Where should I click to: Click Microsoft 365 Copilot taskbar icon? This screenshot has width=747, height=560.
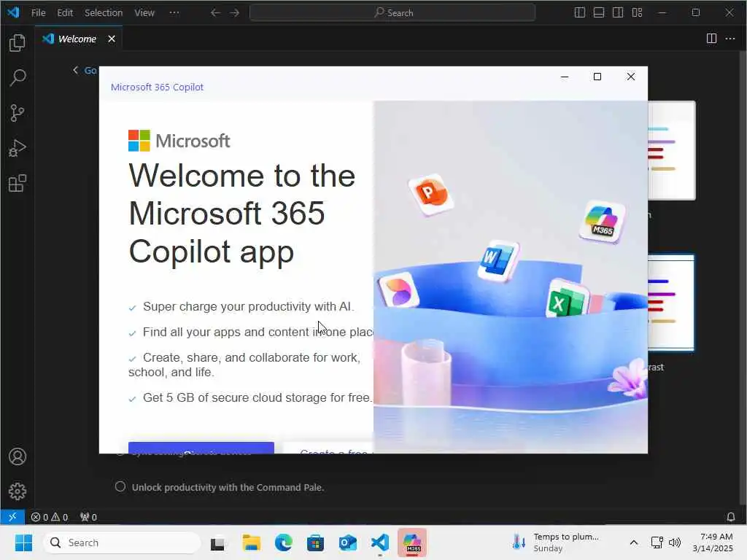(x=413, y=542)
